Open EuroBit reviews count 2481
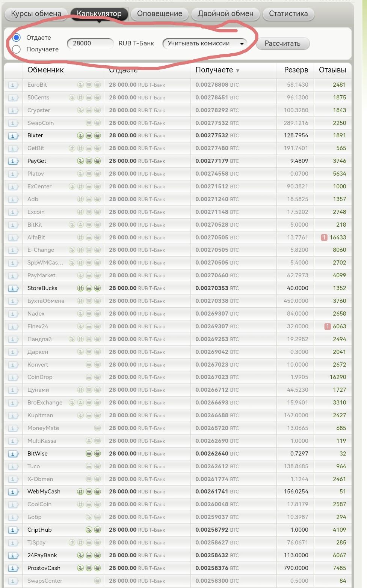 tap(339, 85)
